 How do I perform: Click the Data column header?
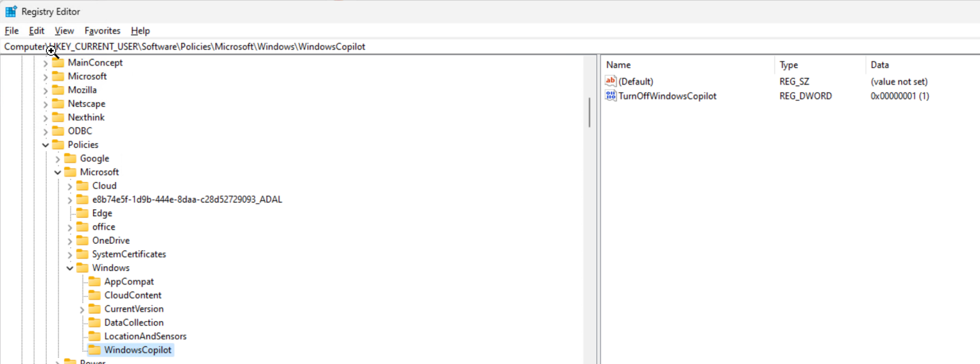(x=923, y=65)
